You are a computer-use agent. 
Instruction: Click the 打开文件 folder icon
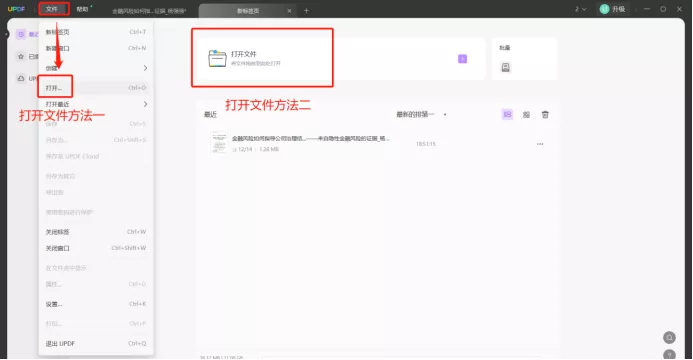pos(217,58)
